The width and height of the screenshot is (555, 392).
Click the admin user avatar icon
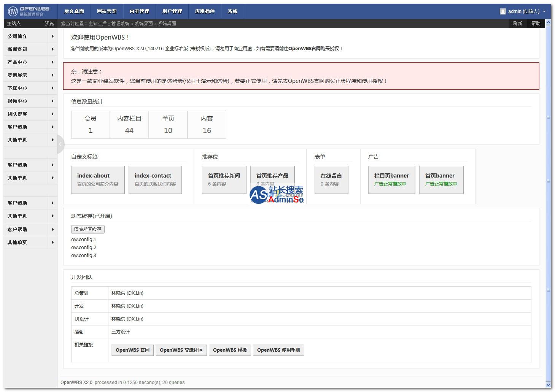503,11
